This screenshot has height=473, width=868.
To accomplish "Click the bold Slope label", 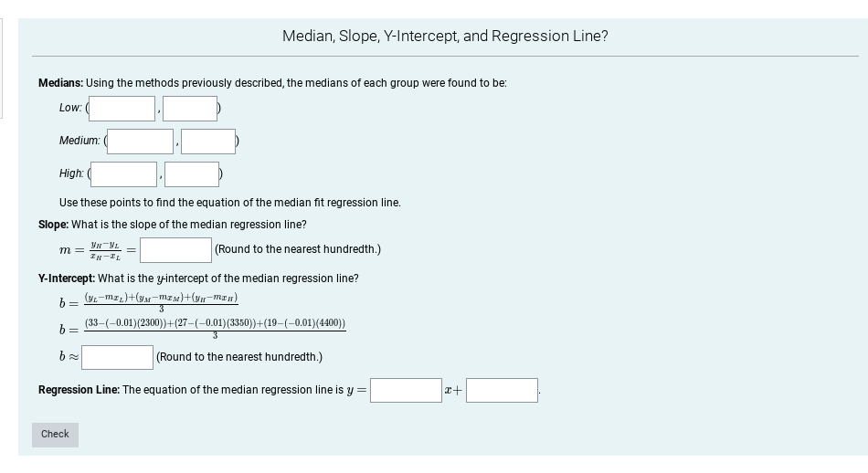I will [53, 225].
